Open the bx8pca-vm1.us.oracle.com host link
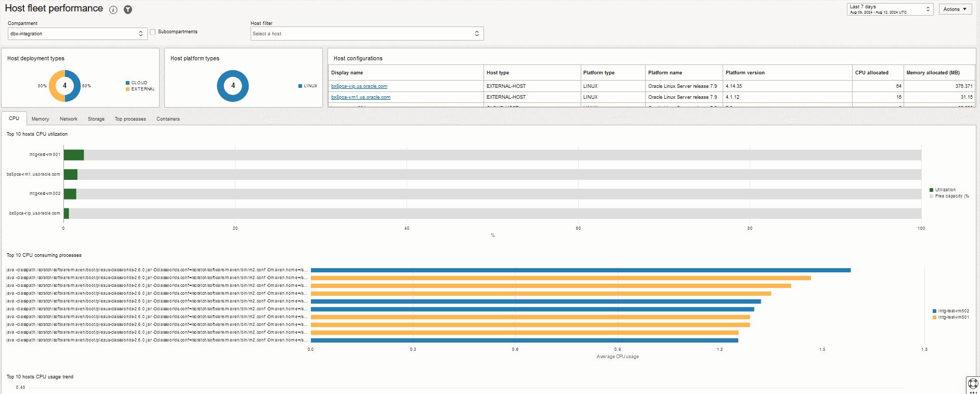Viewport: 980px width, 394px height. pyautogui.click(x=361, y=97)
